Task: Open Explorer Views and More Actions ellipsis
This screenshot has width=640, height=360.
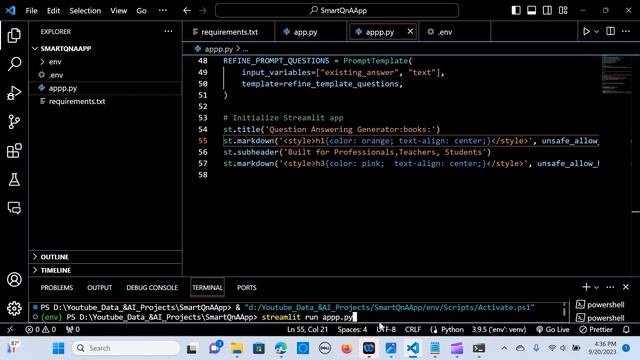Action: 168,31
